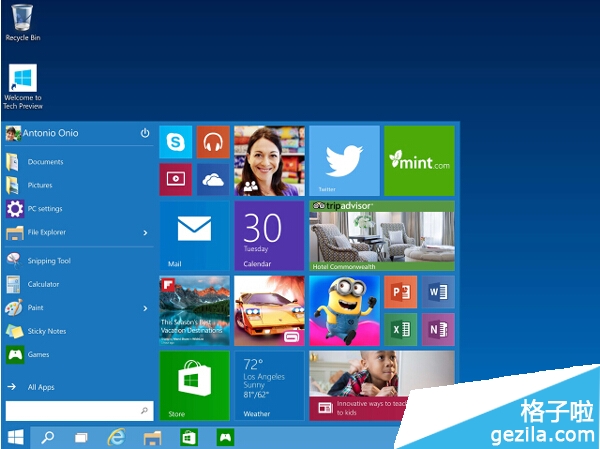Select the Recycle Bin desktop icon
The height and width of the screenshot is (449, 600).
pos(23,23)
